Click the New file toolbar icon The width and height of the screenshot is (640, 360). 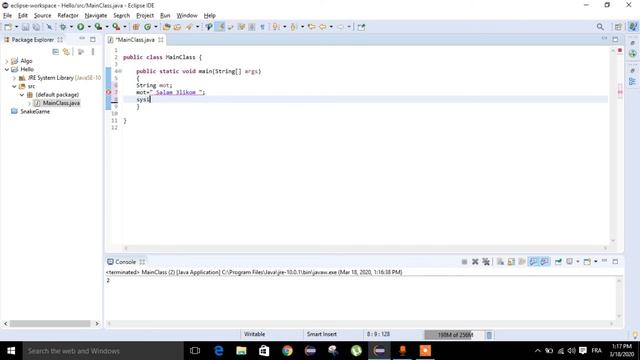pos(8,27)
